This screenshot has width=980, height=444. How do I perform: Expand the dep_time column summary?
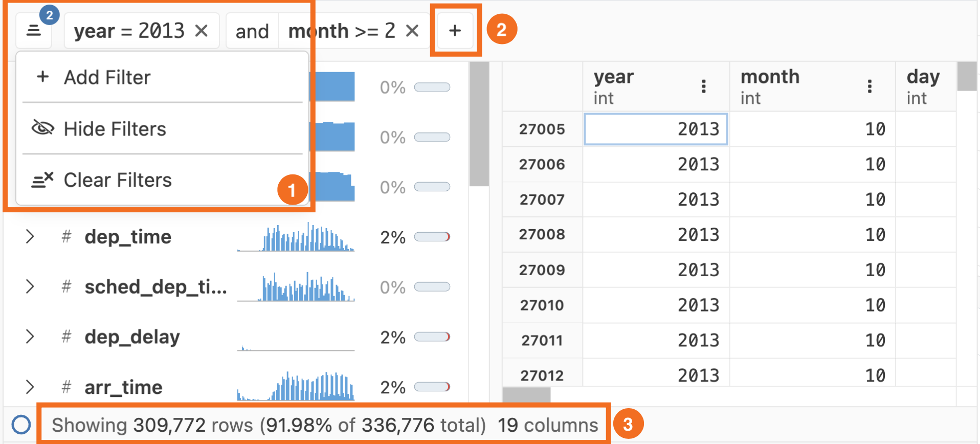point(30,237)
